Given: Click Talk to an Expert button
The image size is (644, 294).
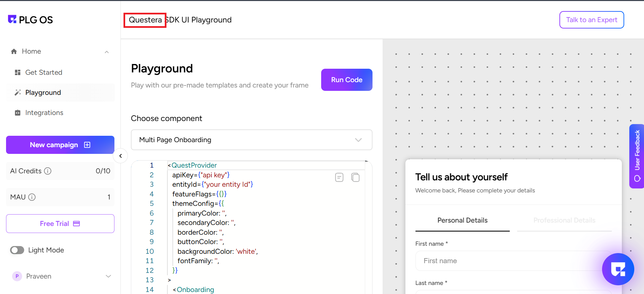Looking at the screenshot, I should (591, 20).
